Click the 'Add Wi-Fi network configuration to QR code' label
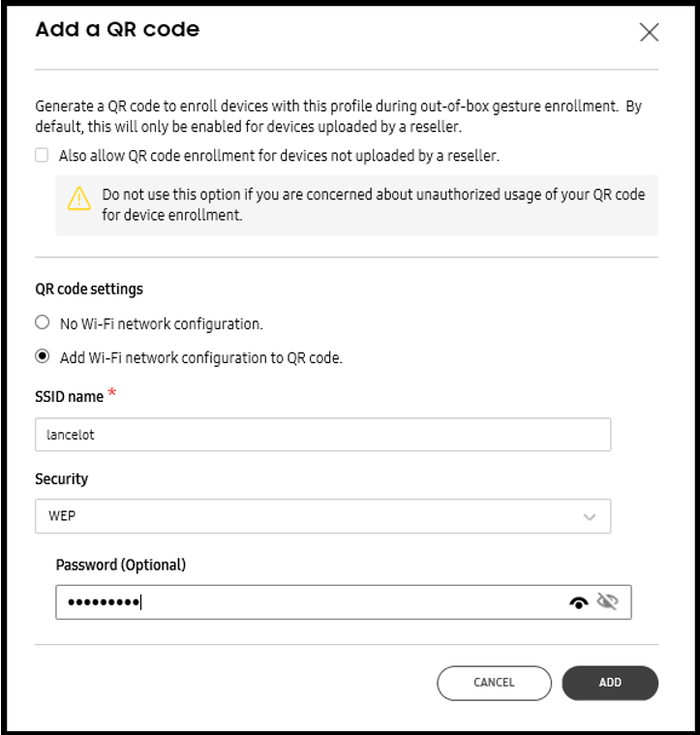The width and height of the screenshot is (700, 735). (x=201, y=358)
